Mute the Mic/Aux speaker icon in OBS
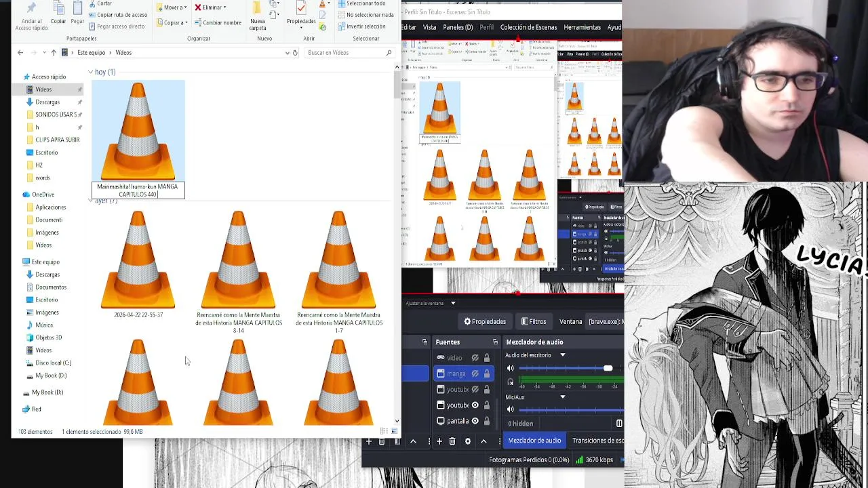Viewport: 868px width, 488px height. [x=511, y=409]
